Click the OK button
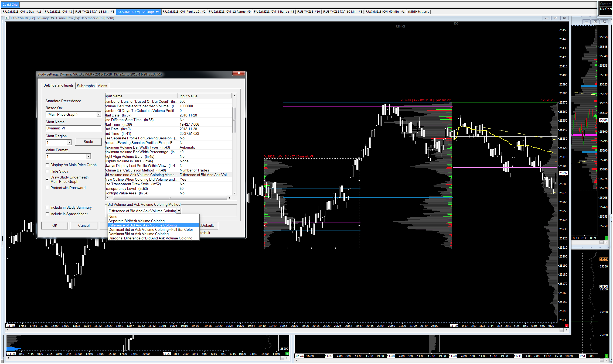The height and width of the screenshot is (364, 613). click(55, 225)
